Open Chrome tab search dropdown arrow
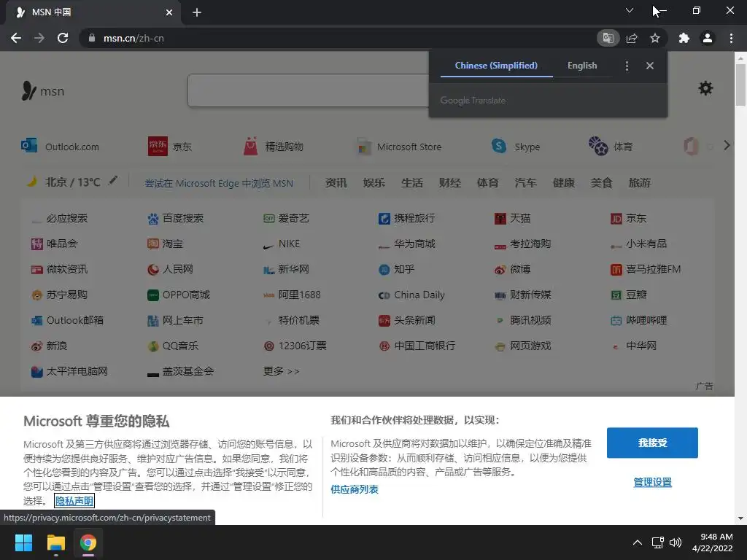Viewport: 747px width, 560px height. [x=630, y=10]
